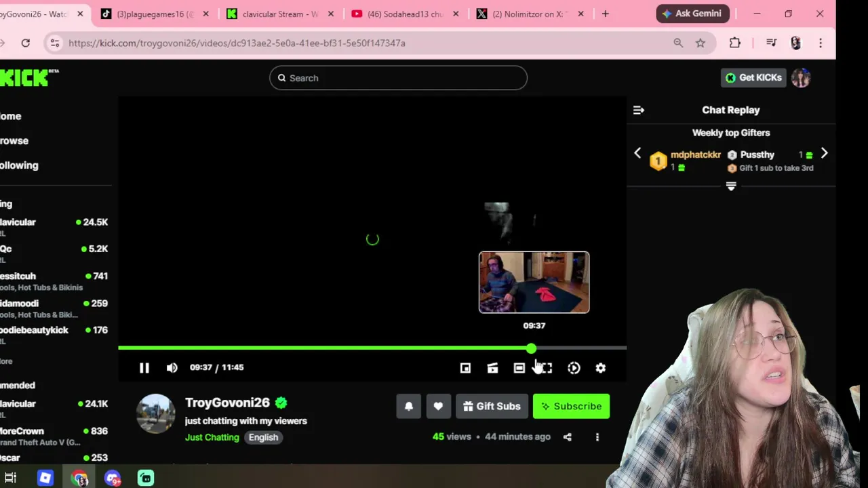Focus the Kick search field
868x488 pixels.
point(398,78)
